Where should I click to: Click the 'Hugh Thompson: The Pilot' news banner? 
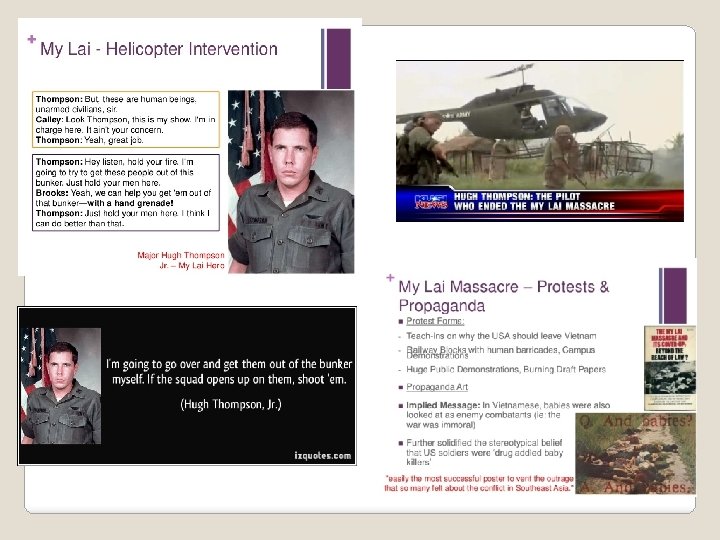[540, 202]
